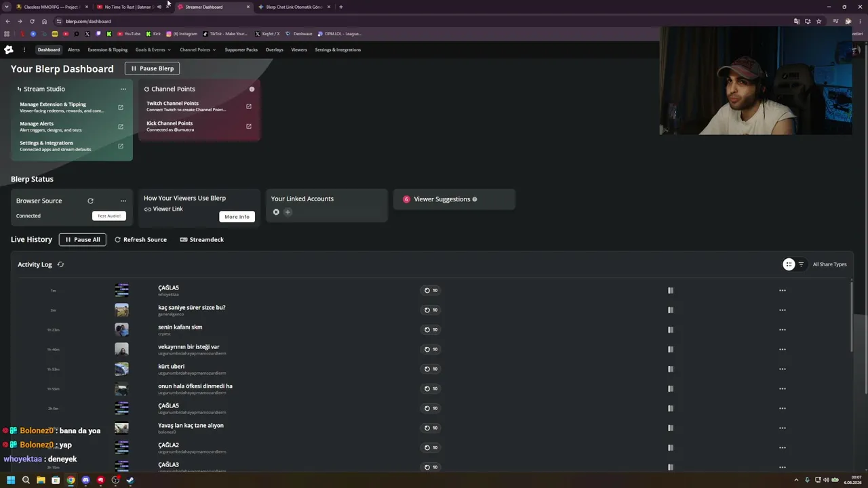The image size is (868, 488).
Task: Click More Info under viewer usage
Action: tap(237, 217)
